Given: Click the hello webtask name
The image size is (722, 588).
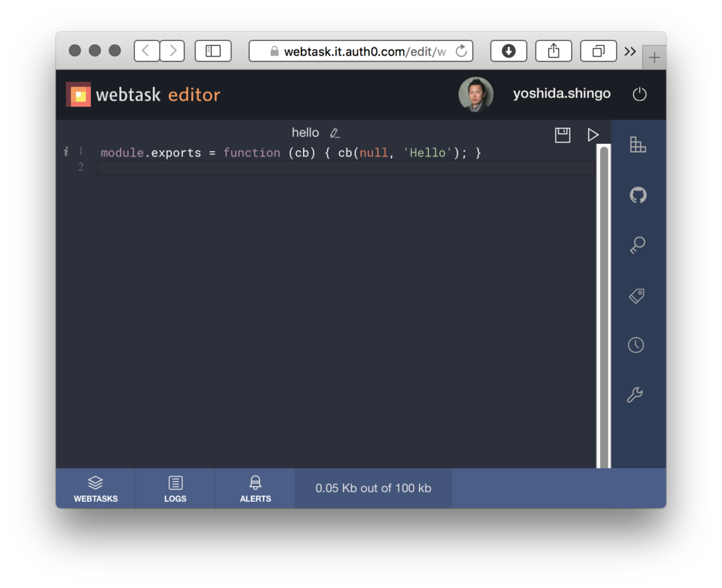Looking at the screenshot, I should pyautogui.click(x=305, y=133).
